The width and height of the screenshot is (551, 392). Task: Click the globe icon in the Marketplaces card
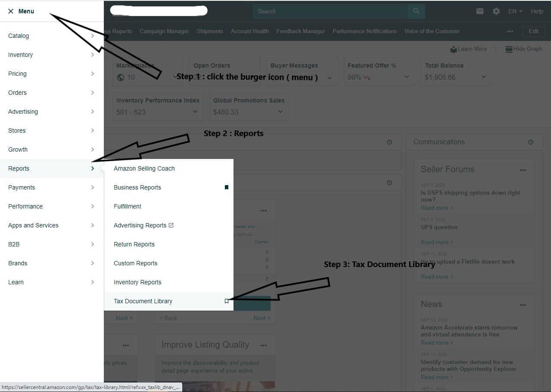point(121,78)
